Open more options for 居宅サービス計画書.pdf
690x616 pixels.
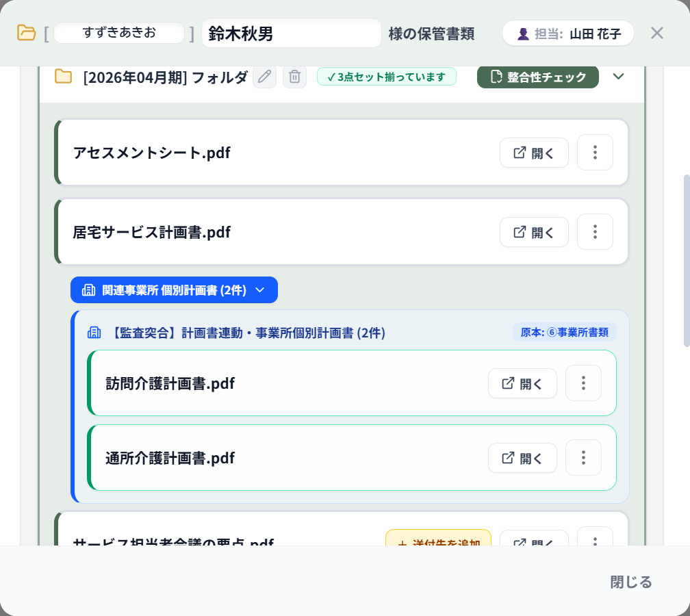[x=595, y=232]
